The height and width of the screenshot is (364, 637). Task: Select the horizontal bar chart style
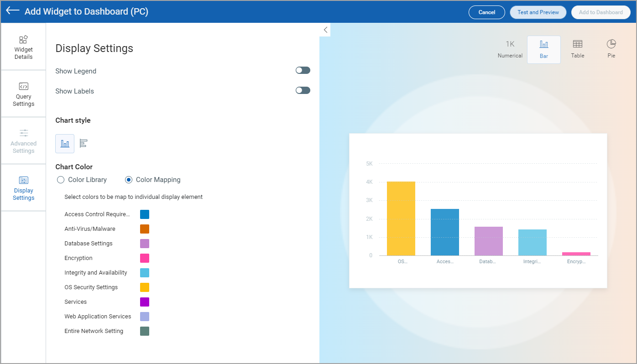point(84,144)
